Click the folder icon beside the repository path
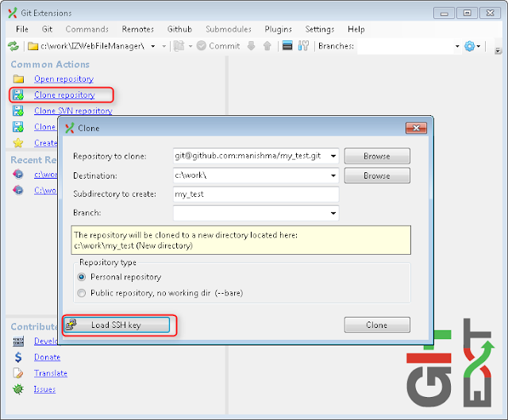 (33, 46)
